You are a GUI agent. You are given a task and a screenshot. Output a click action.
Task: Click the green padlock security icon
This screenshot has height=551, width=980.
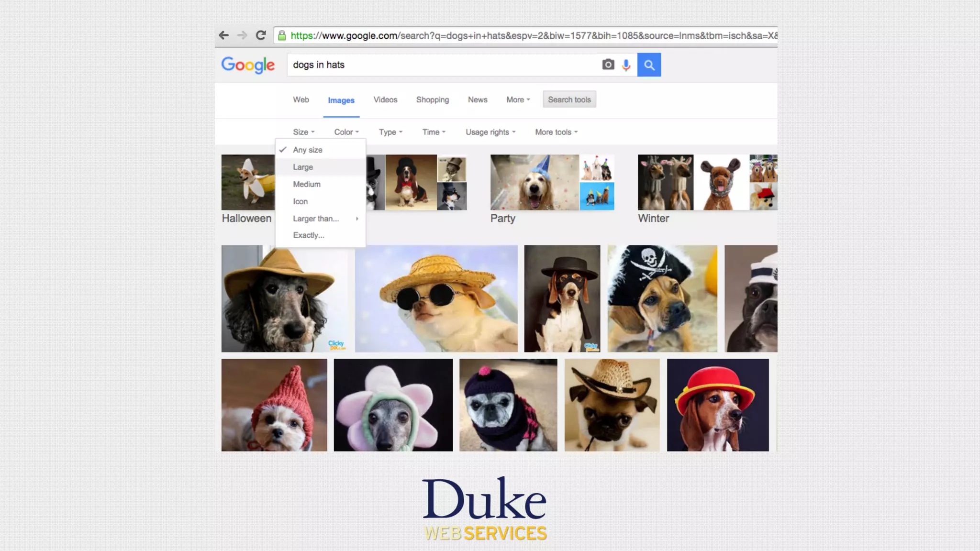tap(282, 36)
